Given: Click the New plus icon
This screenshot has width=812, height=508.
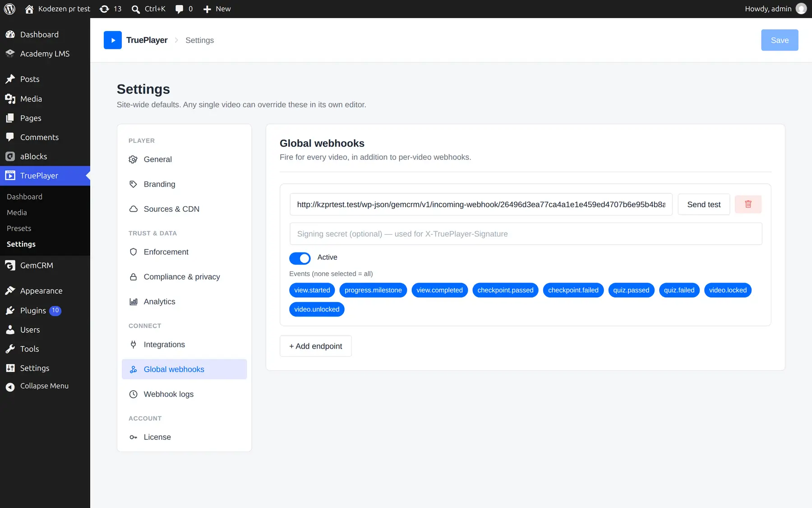Looking at the screenshot, I should point(207,9).
